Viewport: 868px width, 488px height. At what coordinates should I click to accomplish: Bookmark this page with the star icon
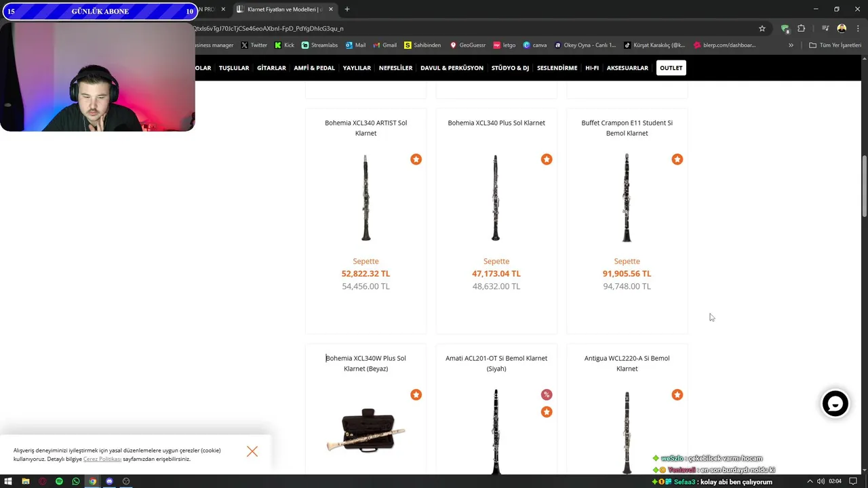[x=762, y=28]
